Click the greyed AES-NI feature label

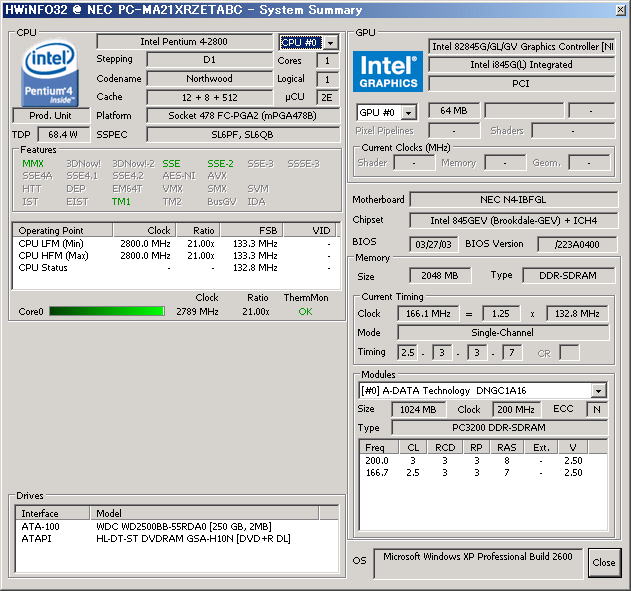tap(179, 176)
